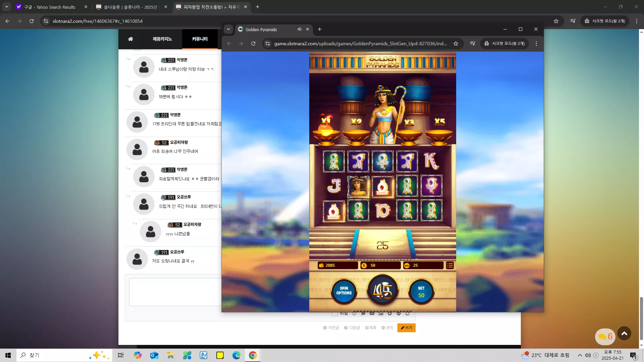
Task: Open the 커뮤니티 menu
Action: [x=200, y=39]
